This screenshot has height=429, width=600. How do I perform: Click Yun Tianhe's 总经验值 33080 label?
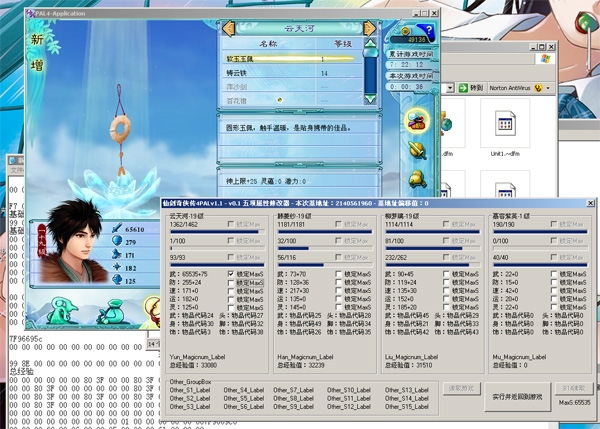pos(193,365)
